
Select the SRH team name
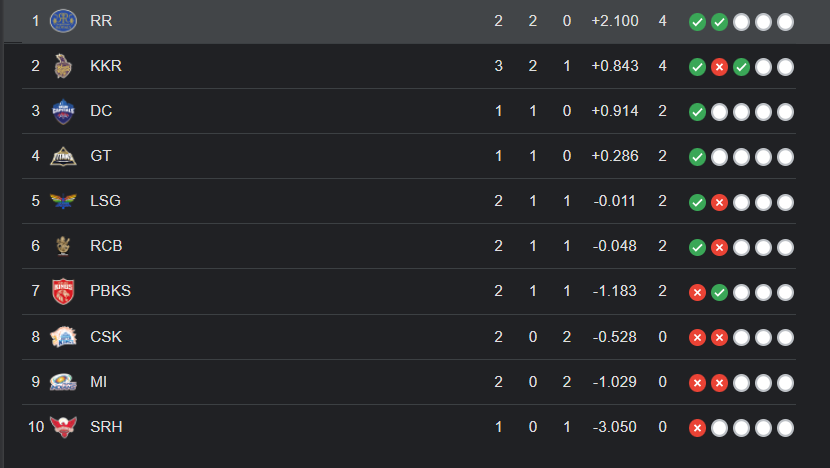[x=106, y=427]
